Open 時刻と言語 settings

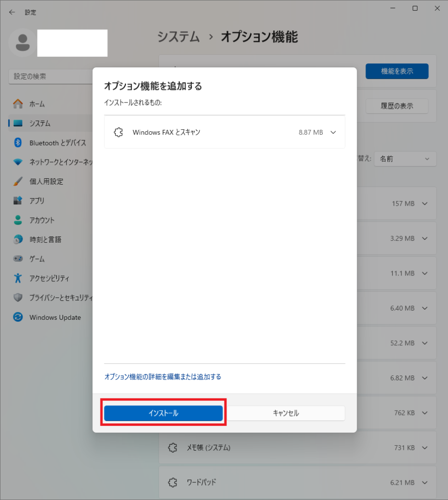click(x=50, y=239)
